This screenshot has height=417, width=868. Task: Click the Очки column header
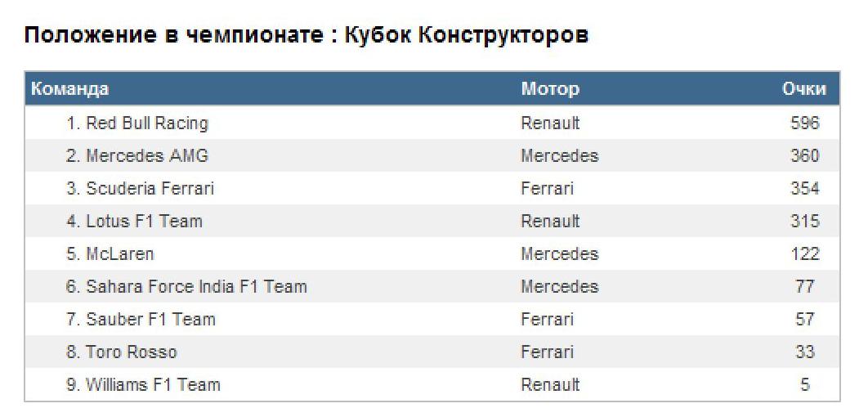pyautogui.click(x=804, y=89)
